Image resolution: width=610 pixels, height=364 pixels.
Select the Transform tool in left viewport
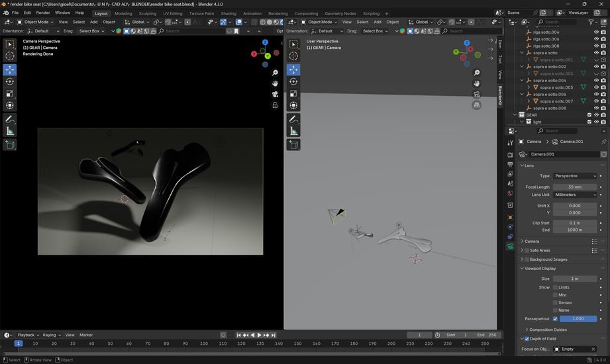click(x=10, y=105)
